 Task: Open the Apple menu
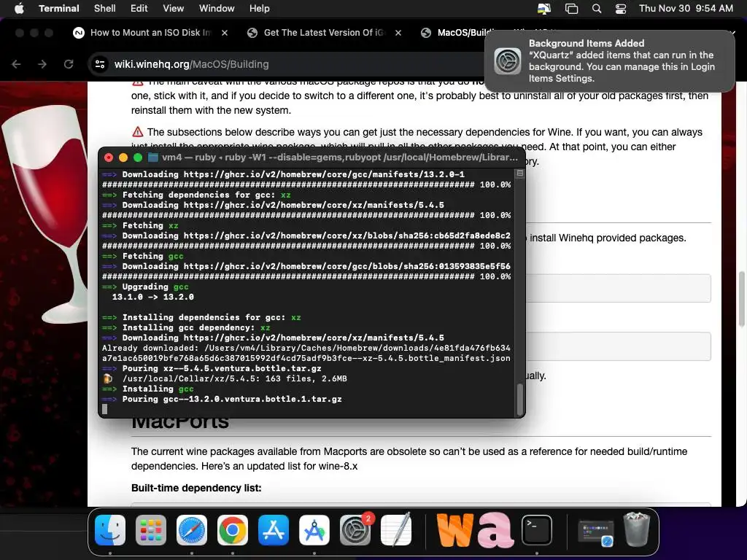[x=19, y=8]
